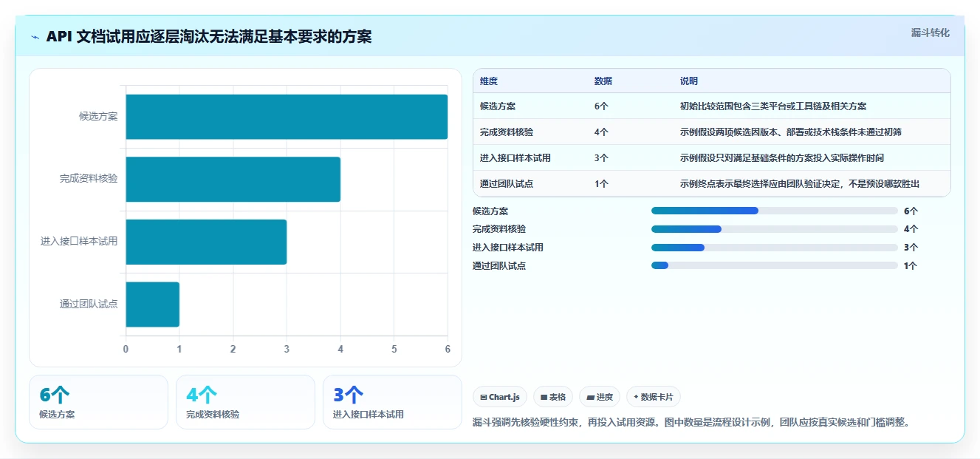Click table cell 进入接口样本试用
Screen dimensions: 980x459
pos(515,158)
